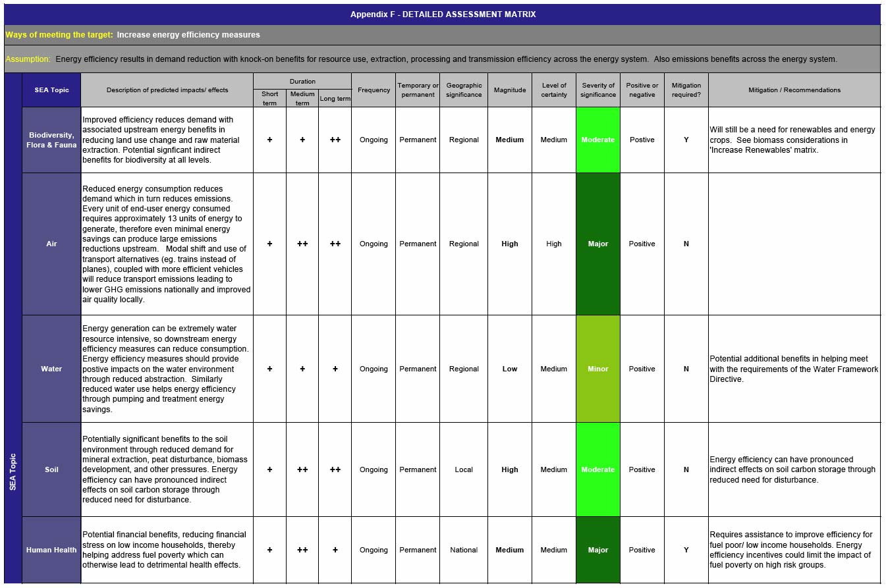Click the Short term duration sub-header
Screen dimensions: 886x588
coord(270,98)
